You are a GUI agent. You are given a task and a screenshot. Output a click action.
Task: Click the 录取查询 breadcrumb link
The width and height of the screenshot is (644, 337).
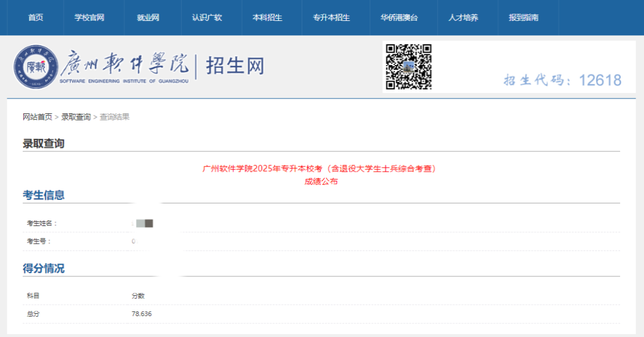(76, 117)
